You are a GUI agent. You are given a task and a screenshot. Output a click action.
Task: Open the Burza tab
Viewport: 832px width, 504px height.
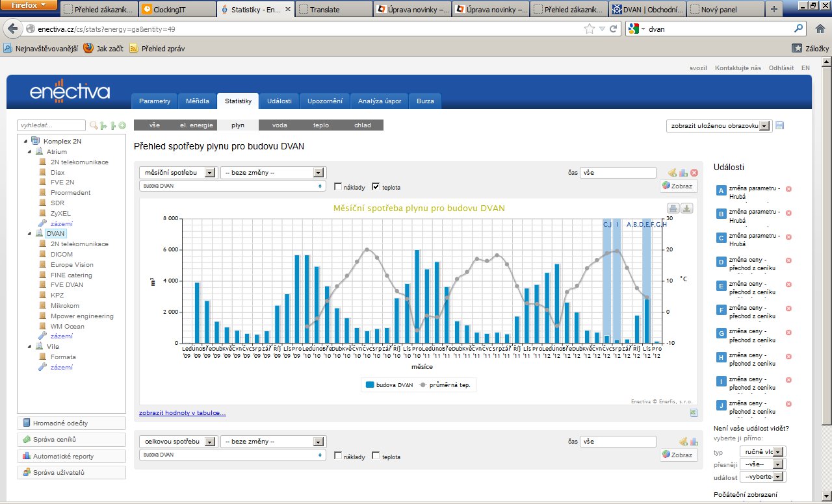pyautogui.click(x=426, y=101)
